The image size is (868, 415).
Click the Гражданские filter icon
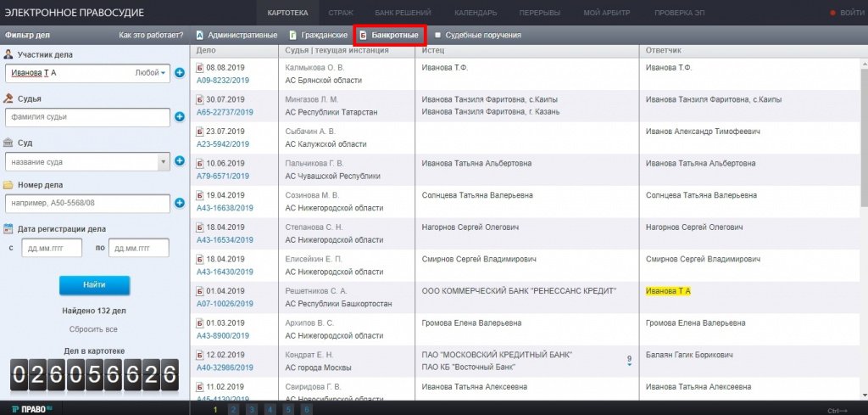(x=292, y=36)
